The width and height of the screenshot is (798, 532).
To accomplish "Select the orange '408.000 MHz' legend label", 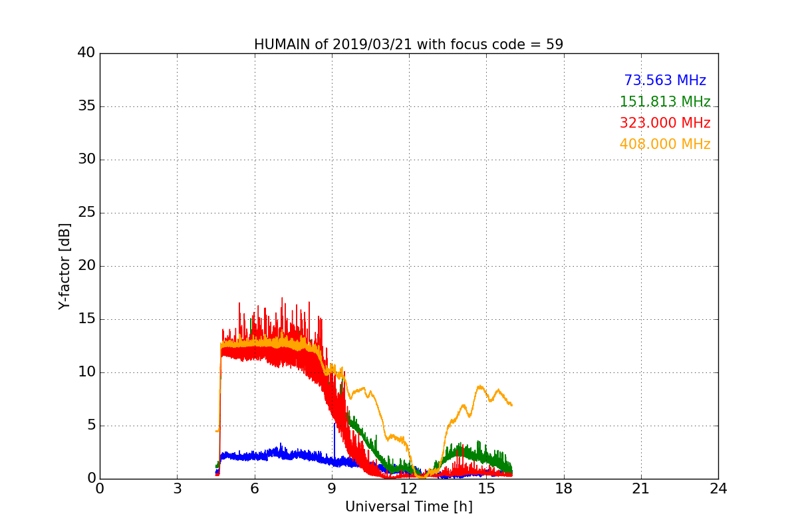I will (665, 144).
